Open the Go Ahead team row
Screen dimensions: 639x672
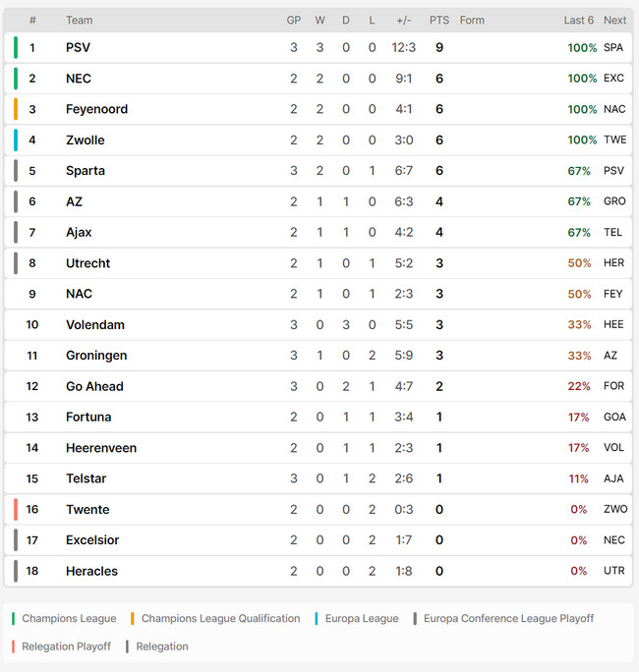319,386
